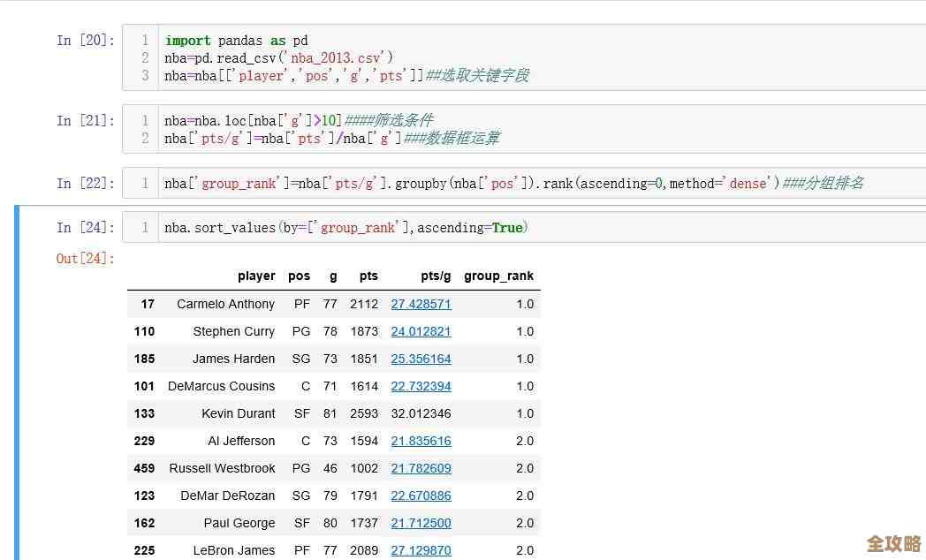Select the nba.sort_values code cell

point(530,228)
